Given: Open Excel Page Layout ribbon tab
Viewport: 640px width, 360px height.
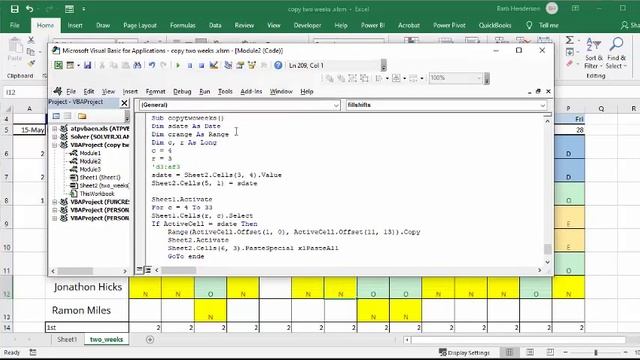Looking at the screenshot, I should pos(140,25).
